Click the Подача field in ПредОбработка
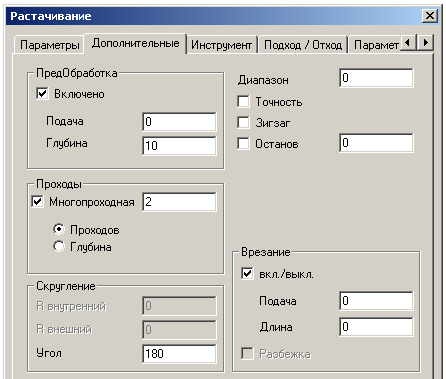This screenshot has width=446, height=379. [179, 122]
